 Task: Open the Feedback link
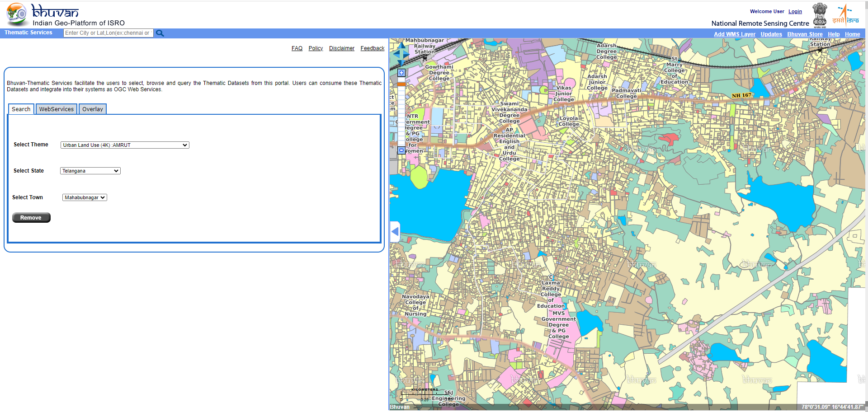373,48
